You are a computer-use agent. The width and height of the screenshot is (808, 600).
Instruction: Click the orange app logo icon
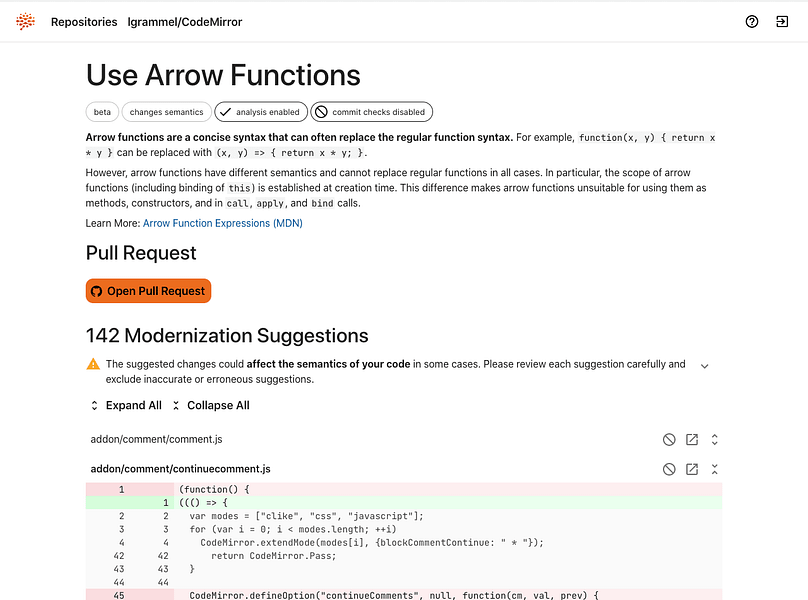pos(25,21)
